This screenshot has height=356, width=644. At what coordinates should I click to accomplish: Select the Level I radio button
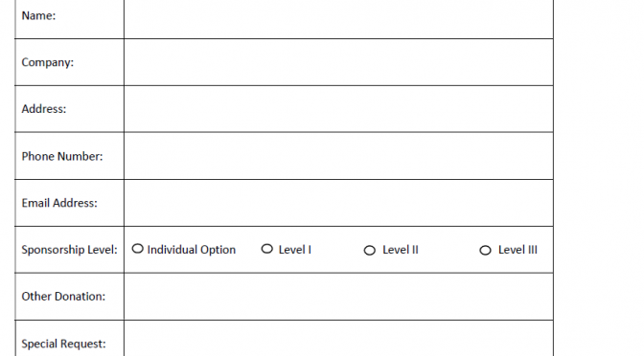click(x=267, y=249)
